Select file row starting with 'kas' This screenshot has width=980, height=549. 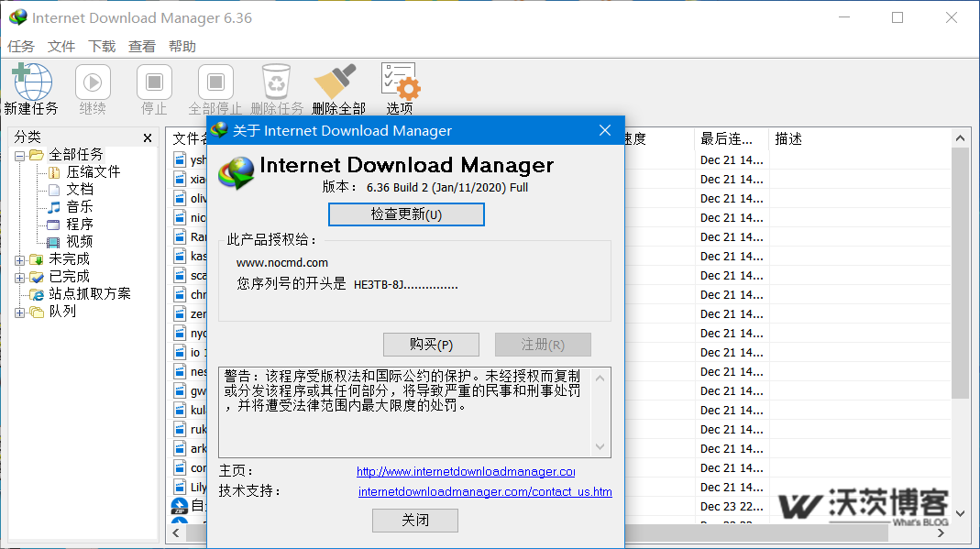[190, 256]
